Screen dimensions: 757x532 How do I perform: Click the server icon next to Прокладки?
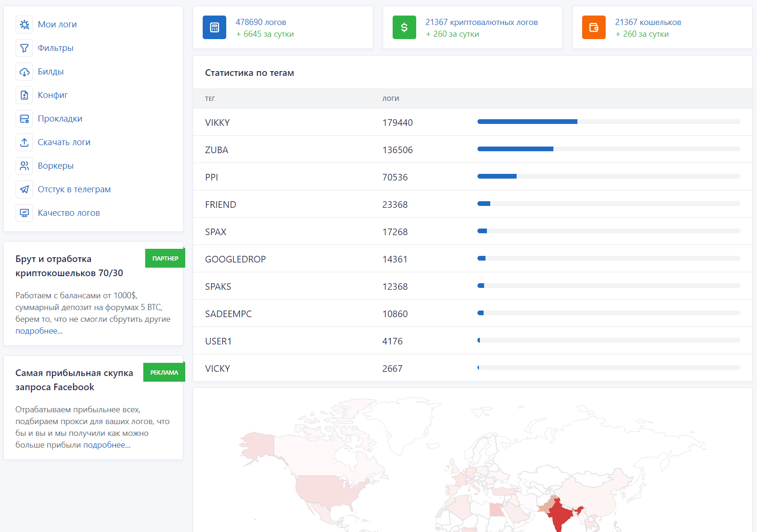coord(25,119)
